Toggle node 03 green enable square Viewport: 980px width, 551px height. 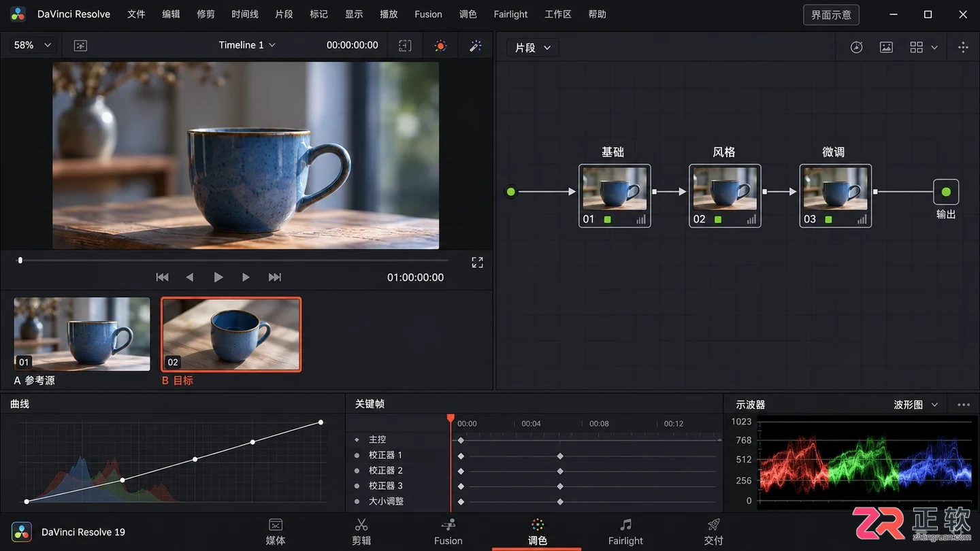tap(828, 220)
